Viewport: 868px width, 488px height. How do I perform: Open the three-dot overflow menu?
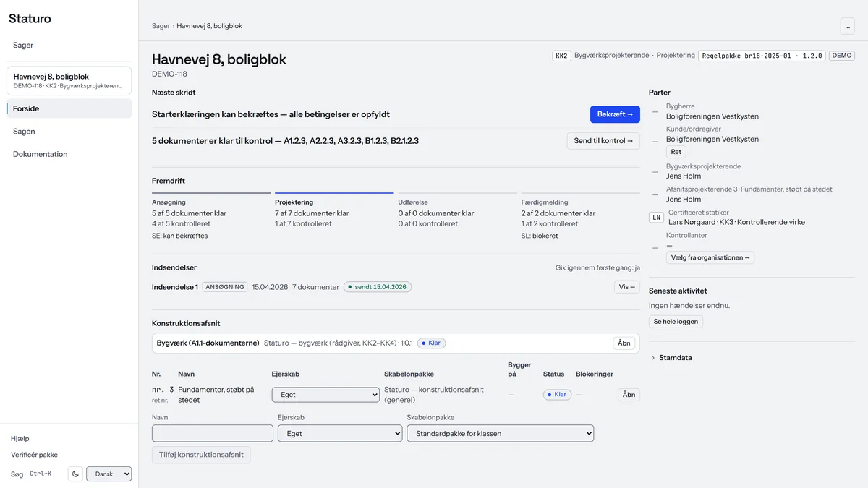tap(847, 26)
